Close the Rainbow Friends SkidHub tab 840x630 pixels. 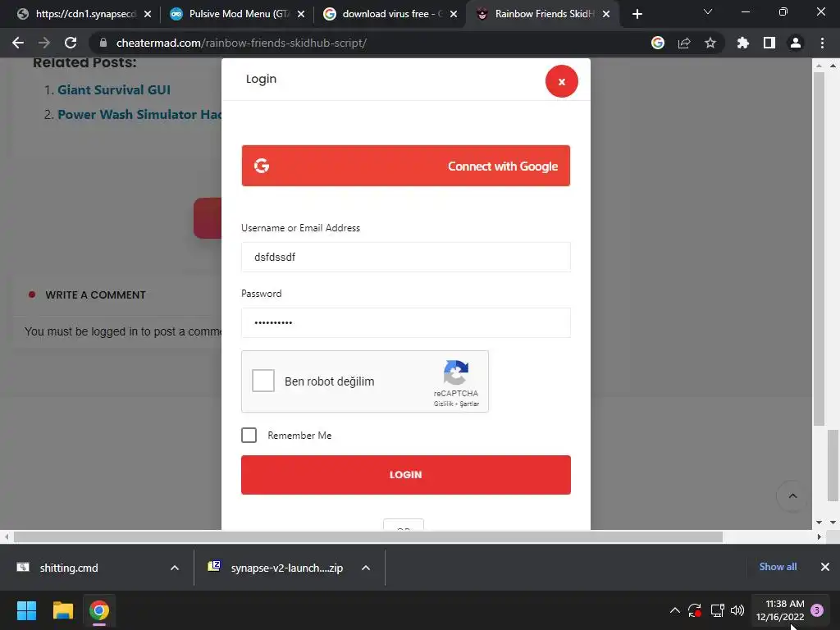[606, 14]
